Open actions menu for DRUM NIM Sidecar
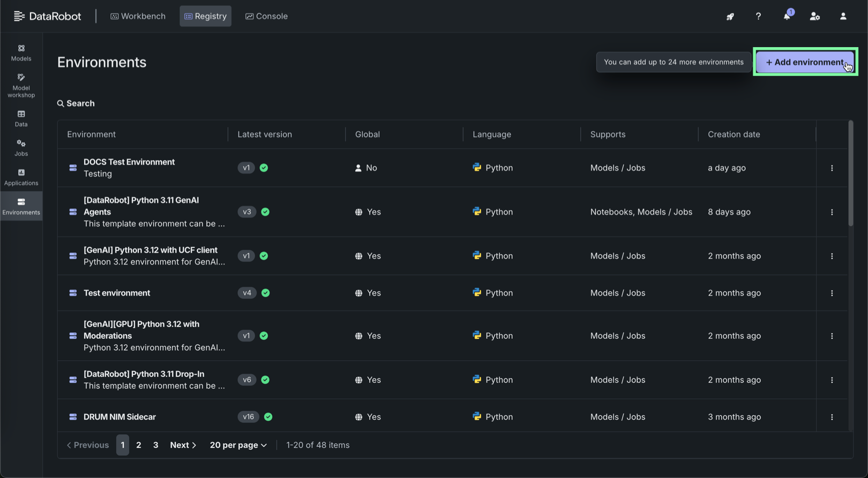Viewport: 868px width, 478px height. coord(832,417)
